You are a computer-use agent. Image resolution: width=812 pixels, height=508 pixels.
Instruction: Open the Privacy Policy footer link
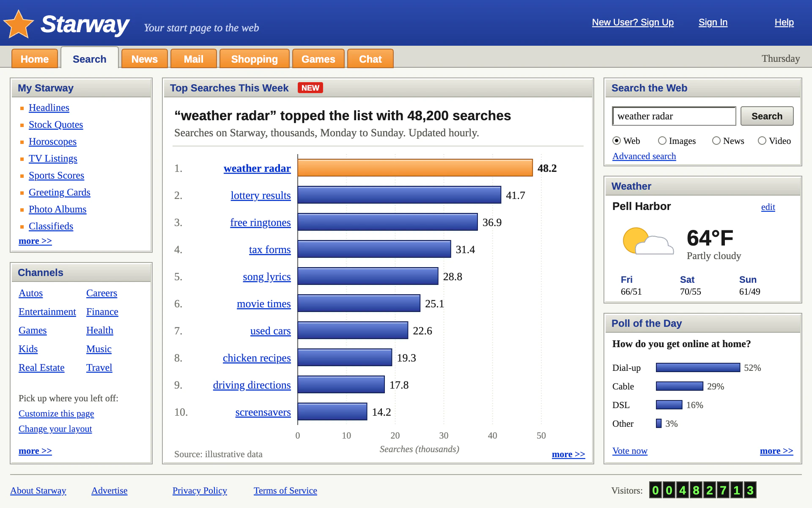coord(200,491)
